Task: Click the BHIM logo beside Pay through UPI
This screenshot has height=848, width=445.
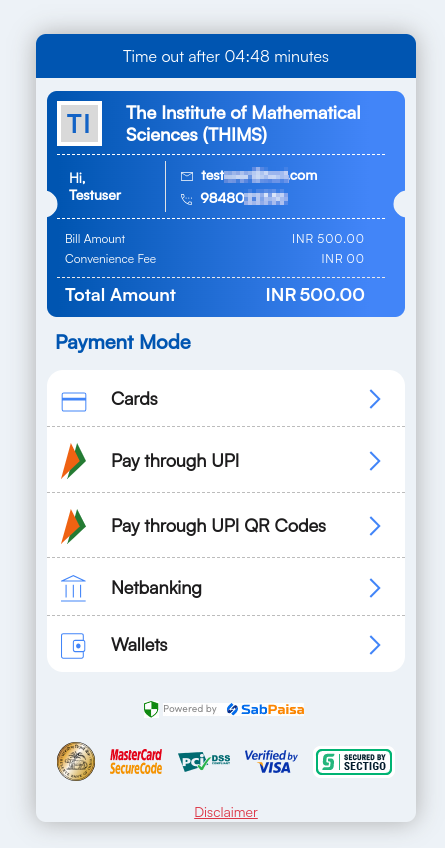Action: coord(74,461)
